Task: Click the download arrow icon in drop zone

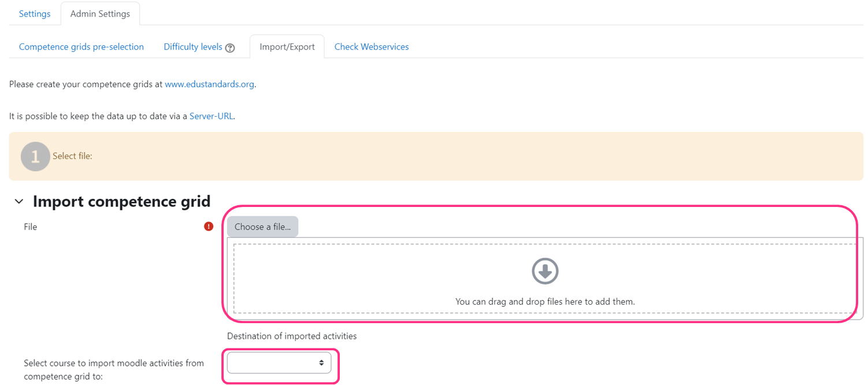Action: point(545,271)
